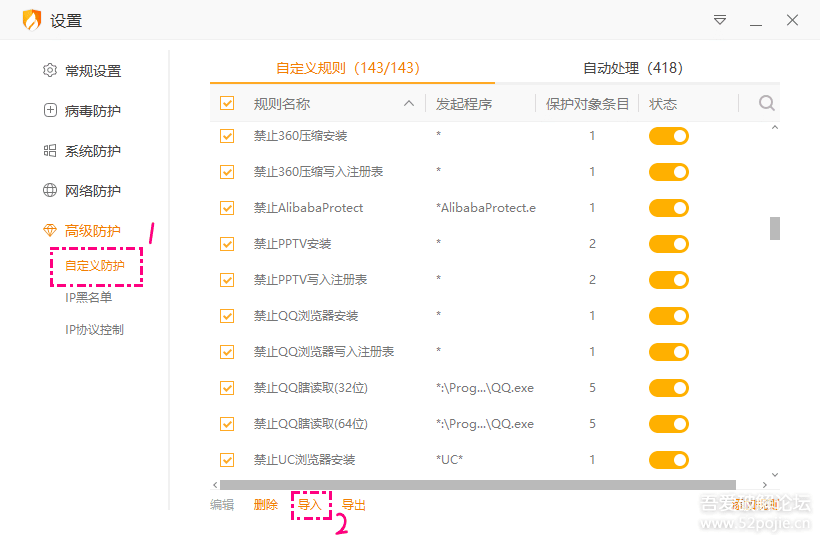Screen dimensions: 820x540
Task: Click the globe icon beside 网络防护
Action: (x=50, y=190)
